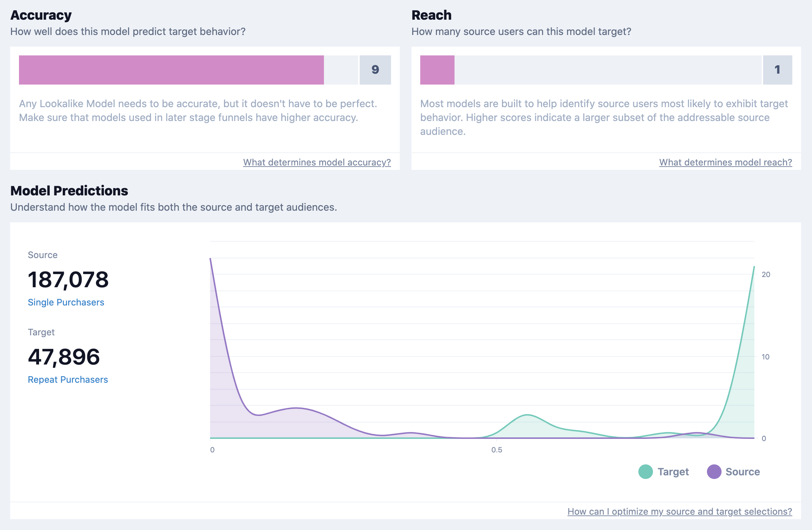Click the "Target" legend label text
The image size is (812, 530).
tap(673, 472)
